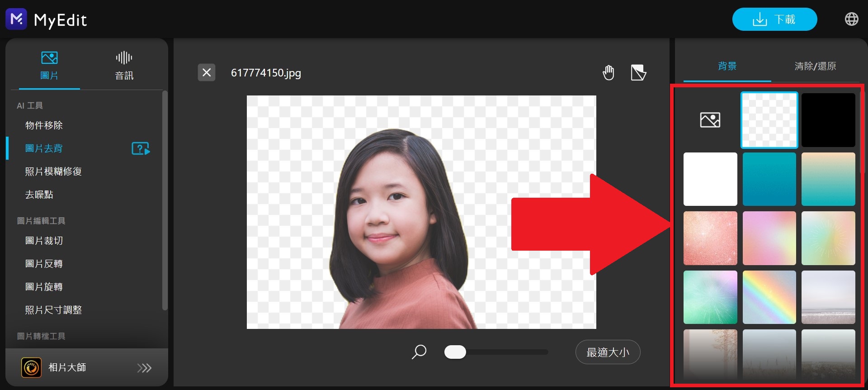
Task: Switch to the 圖片 image tab
Action: pyautogui.click(x=49, y=66)
